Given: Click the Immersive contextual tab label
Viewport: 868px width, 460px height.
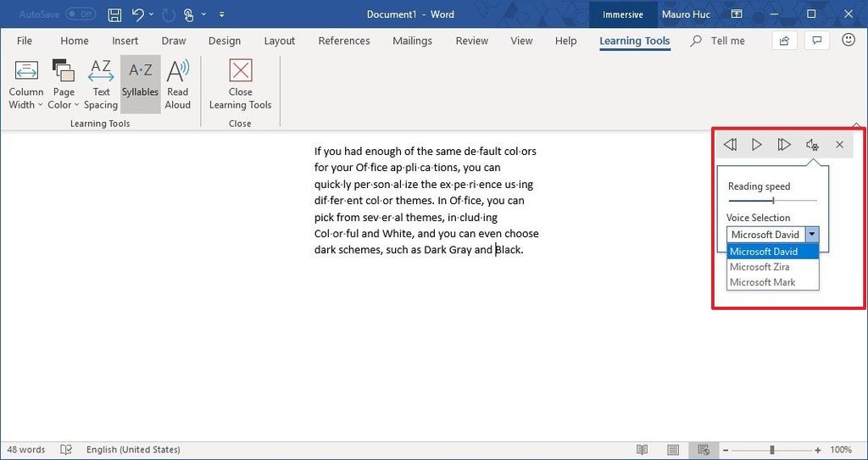Looking at the screenshot, I should tap(623, 14).
